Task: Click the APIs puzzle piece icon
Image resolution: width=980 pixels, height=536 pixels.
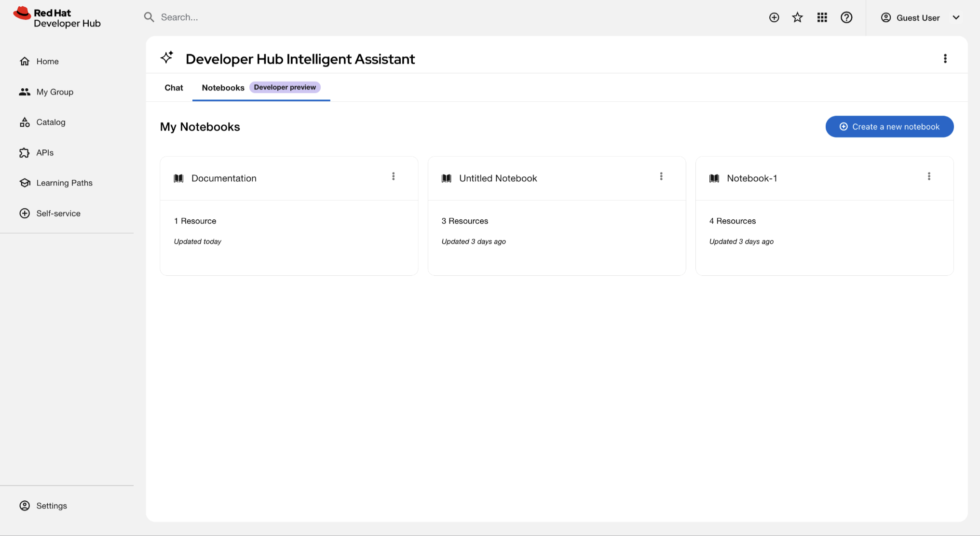Action: [25, 152]
